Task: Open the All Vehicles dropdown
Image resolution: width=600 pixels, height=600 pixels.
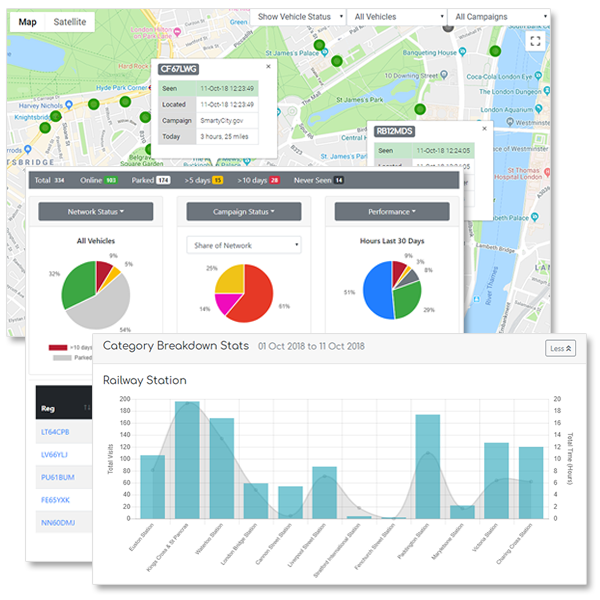Action: click(x=397, y=17)
